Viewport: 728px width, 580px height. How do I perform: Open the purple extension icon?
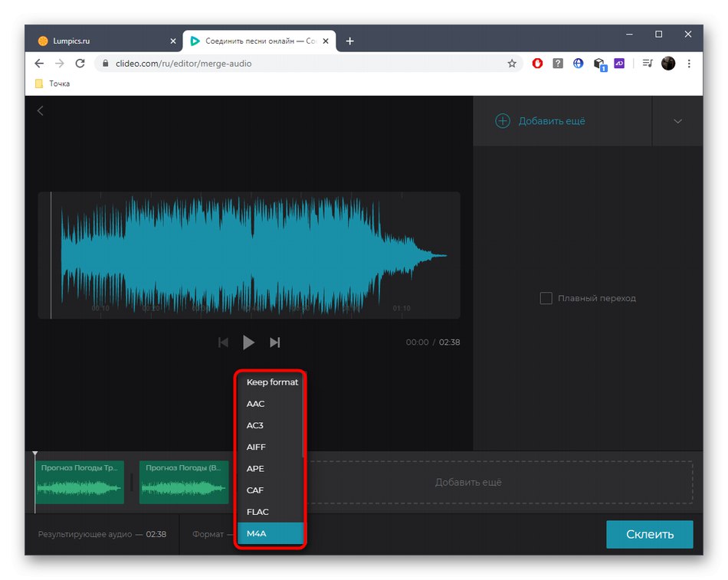pos(619,63)
